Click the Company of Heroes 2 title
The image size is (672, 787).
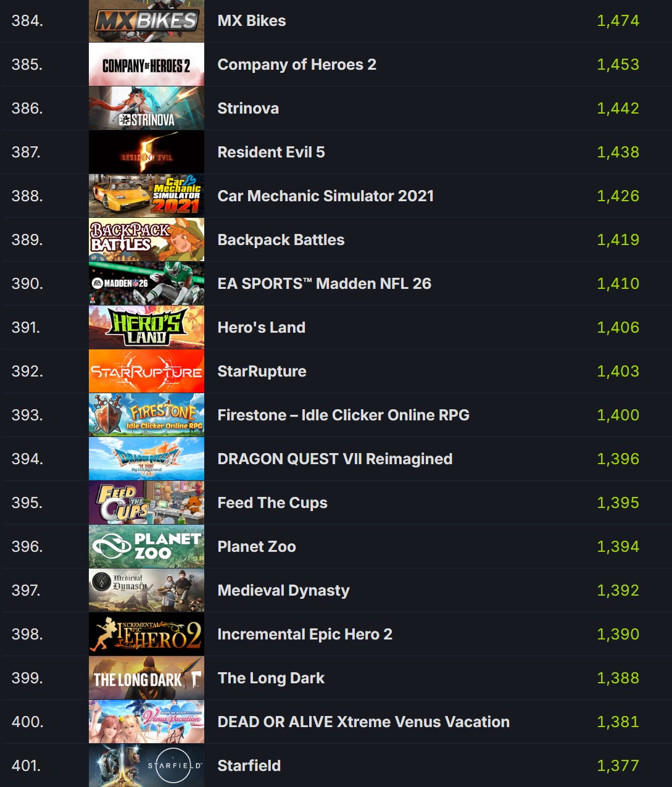(x=297, y=65)
